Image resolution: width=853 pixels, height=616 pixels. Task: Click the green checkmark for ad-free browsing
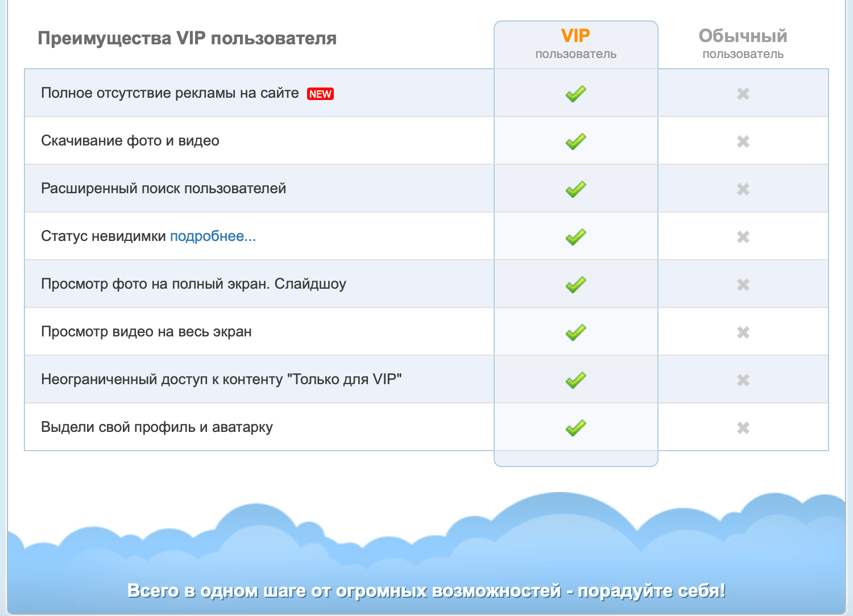[x=575, y=93]
